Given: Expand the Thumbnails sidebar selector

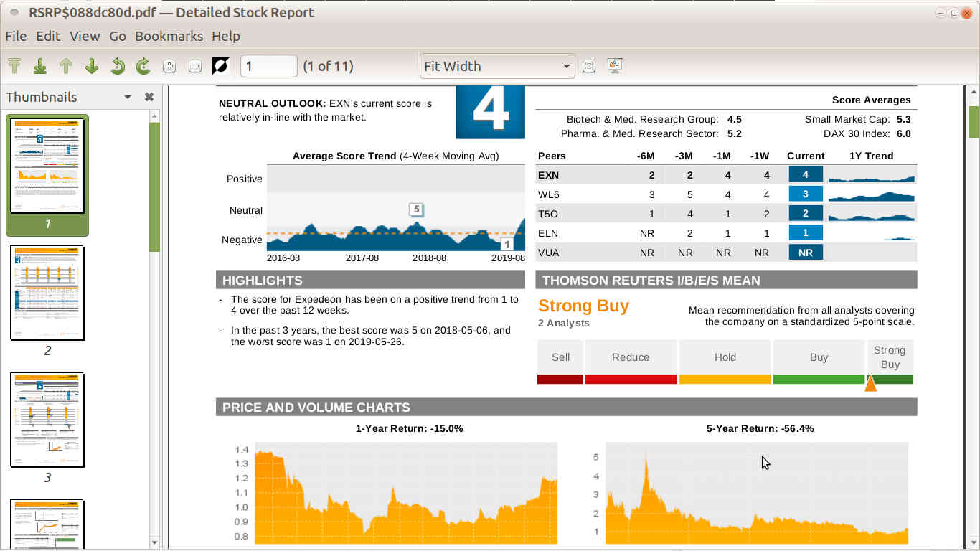Looking at the screenshot, I should point(128,98).
